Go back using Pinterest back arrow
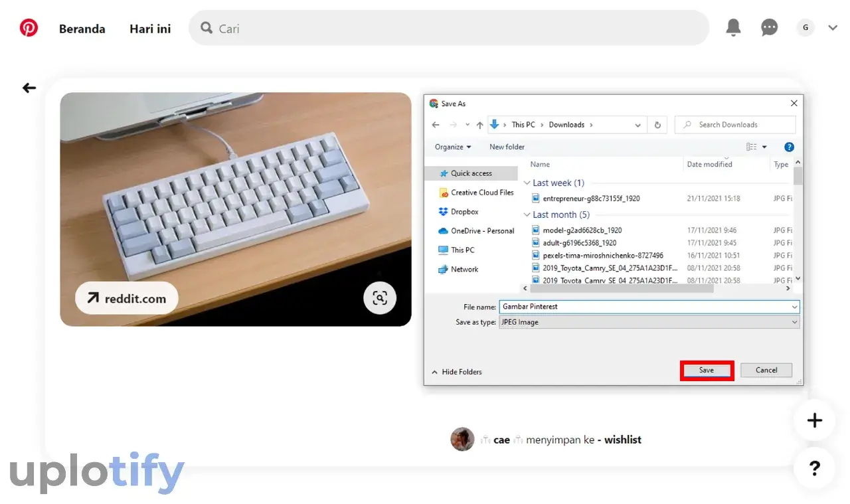Screen dimensions: 850x504 pos(29,88)
